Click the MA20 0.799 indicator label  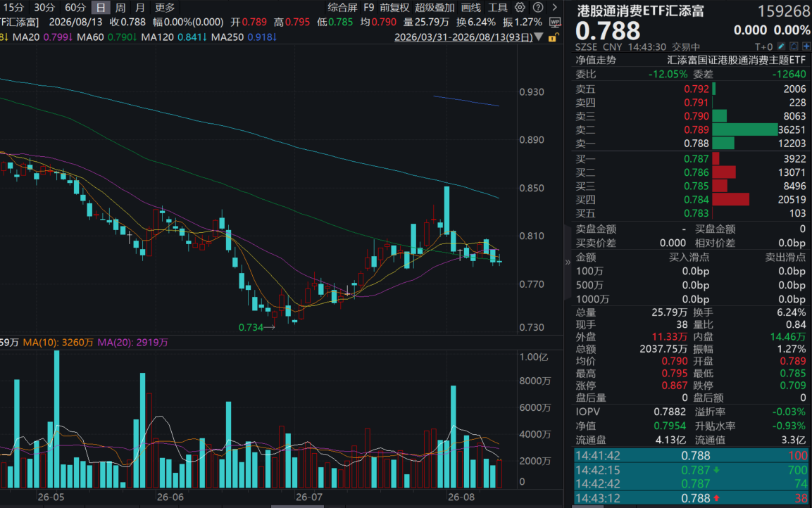[x=42, y=37]
